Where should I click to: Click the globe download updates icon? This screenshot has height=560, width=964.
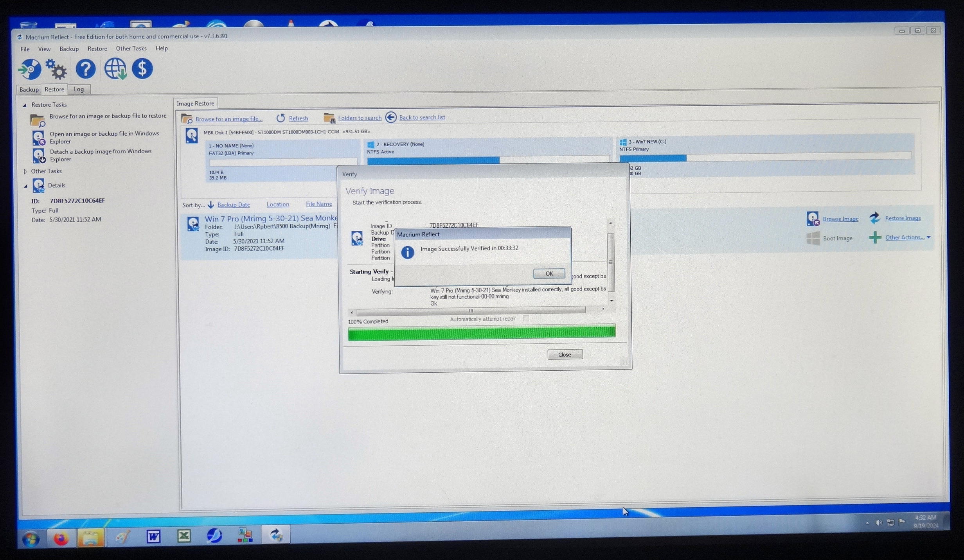click(115, 68)
